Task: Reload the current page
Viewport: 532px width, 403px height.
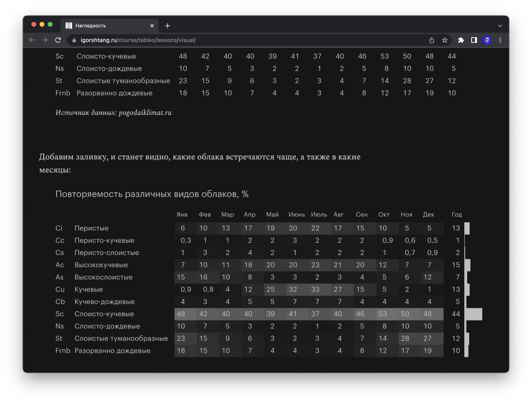Action: 58,40
